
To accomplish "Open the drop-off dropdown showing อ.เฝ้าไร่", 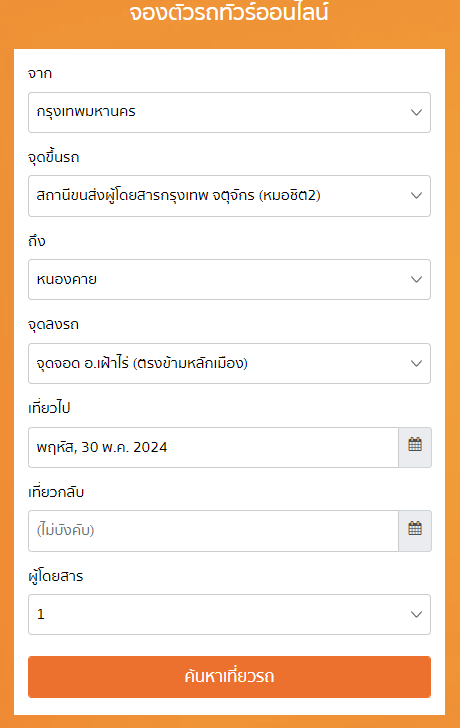I will tap(229, 364).
